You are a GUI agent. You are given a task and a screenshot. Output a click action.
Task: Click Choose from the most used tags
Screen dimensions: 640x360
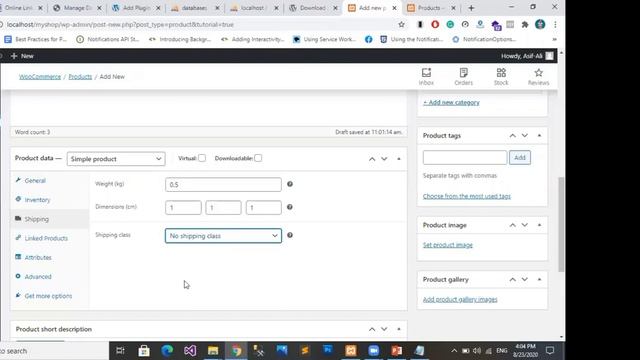(467, 196)
